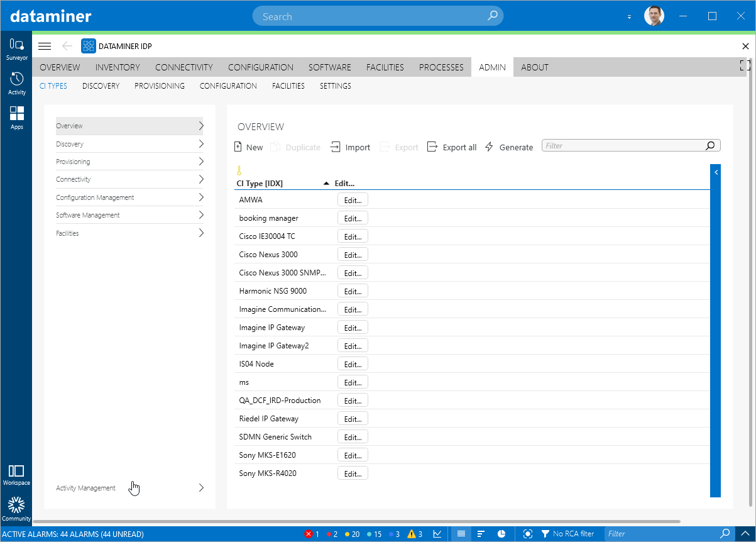The width and height of the screenshot is (756, 542).
Task: Click the Generate lightning button
Action: point(509,147)
